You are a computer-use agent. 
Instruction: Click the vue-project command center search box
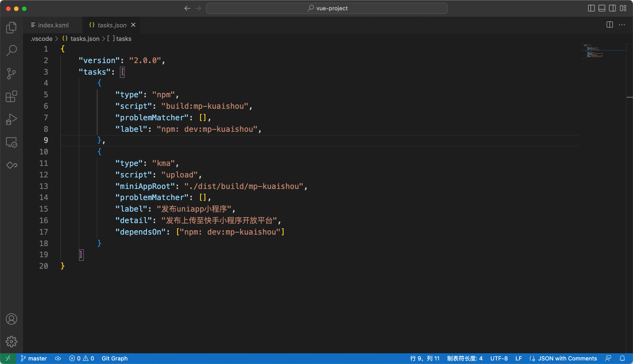tap(327, 8)
